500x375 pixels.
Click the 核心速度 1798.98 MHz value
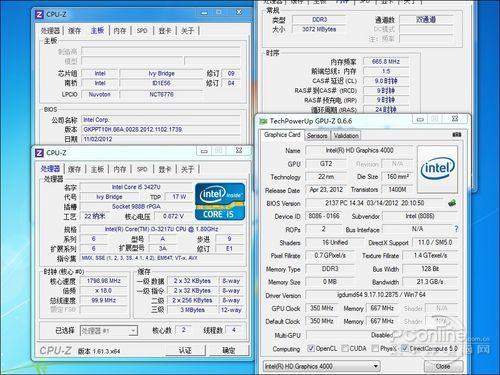[104, 281]
